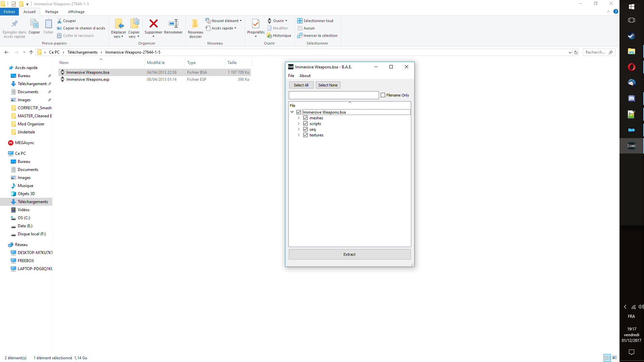The height and width of the screenshot is (362, 644).
Task: Click the Coller paste icon
Action: [x=48, y=26]
